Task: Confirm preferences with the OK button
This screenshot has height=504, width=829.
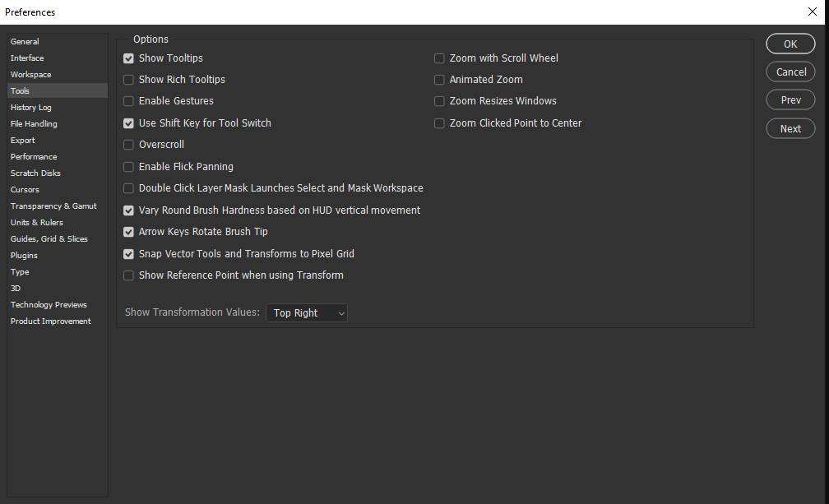Action: [x=790, y=44]
